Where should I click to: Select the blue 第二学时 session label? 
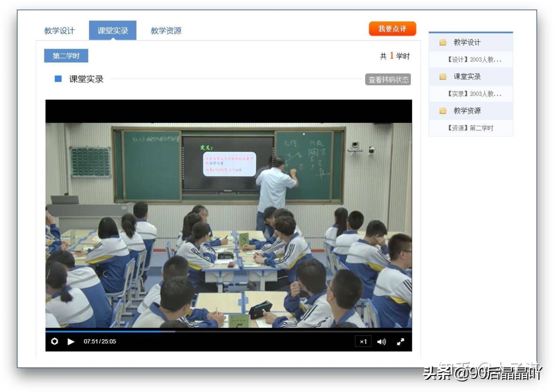tap(66, 55)
